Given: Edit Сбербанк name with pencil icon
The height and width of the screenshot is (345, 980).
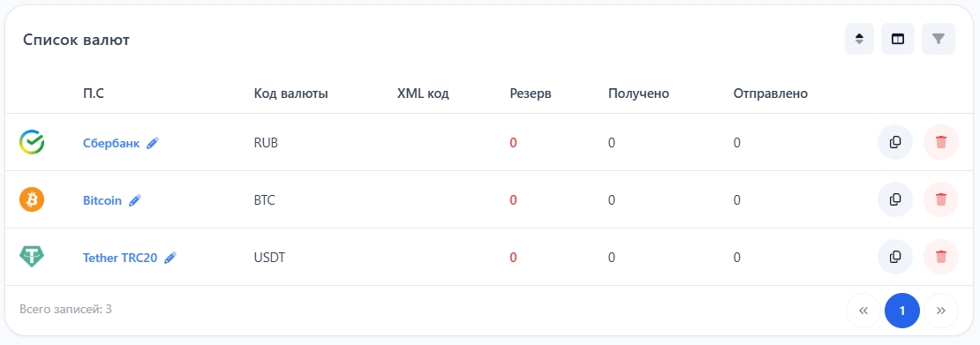Looking at the screenshot, I should tap(153, 143).
